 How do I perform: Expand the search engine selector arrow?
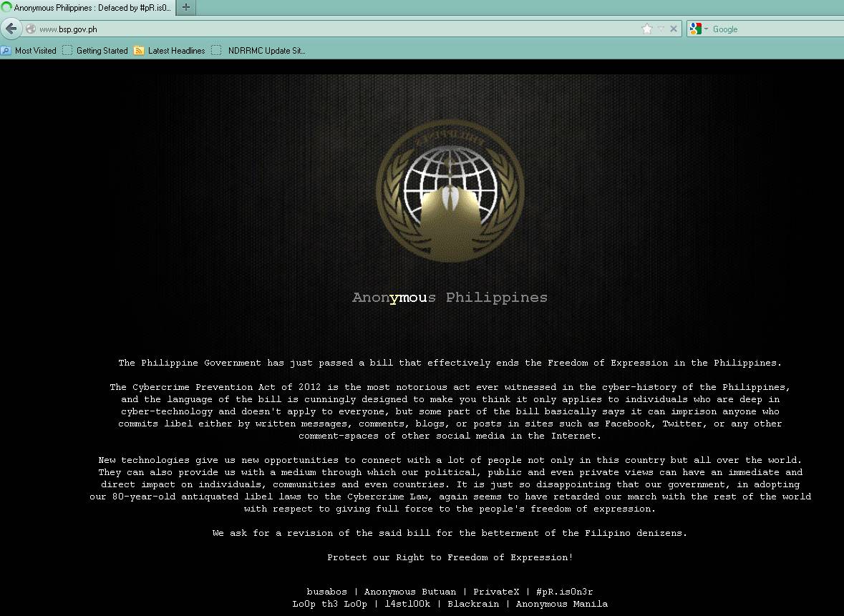707,29
